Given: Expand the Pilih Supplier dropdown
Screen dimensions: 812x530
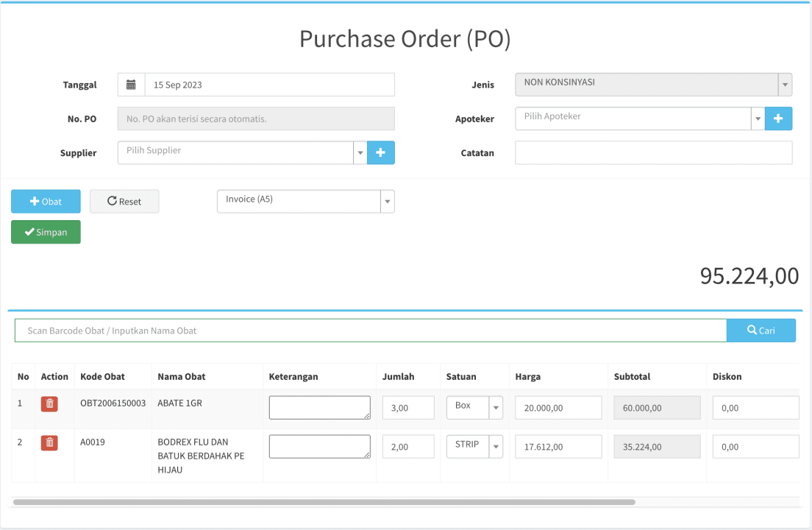Looking at the screenshot, I should [x=243, y=152].
